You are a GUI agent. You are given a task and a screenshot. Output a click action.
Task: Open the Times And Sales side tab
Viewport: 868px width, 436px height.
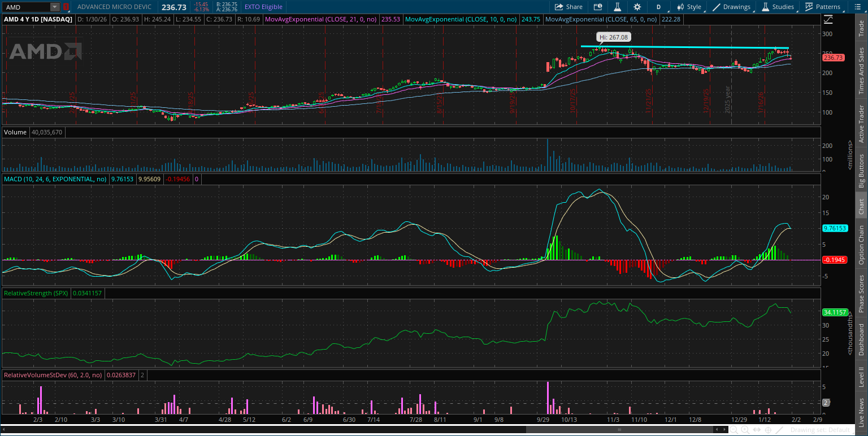coord(861,71)
